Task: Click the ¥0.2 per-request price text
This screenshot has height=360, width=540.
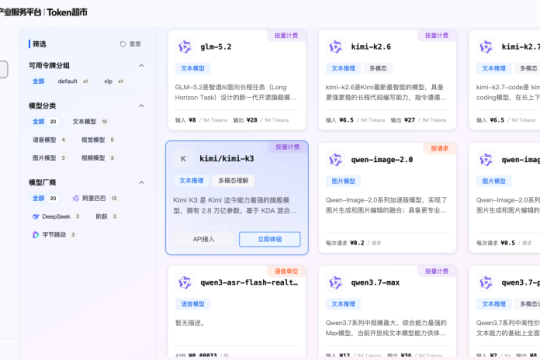Action: (x=357, y=243)
